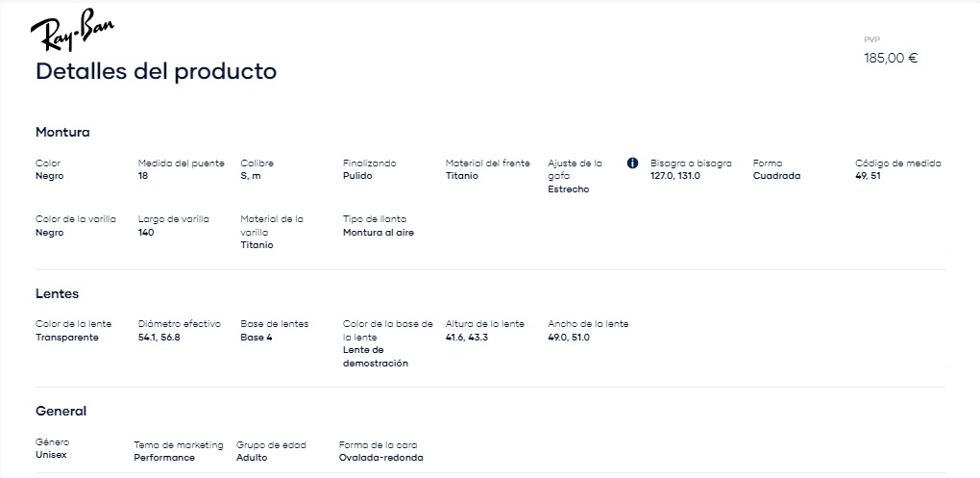Select the Ovalada-redonda face shape value
980x478 pixels.
tap(381, 458)
